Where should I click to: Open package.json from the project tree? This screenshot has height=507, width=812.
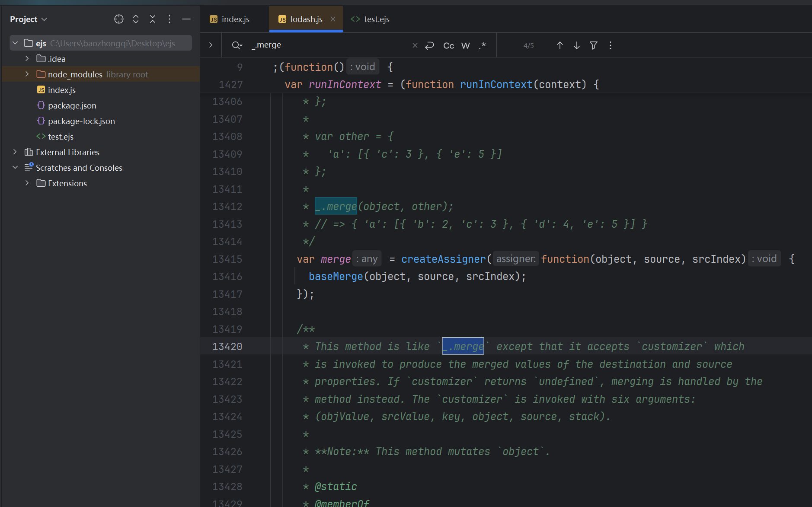72,105
